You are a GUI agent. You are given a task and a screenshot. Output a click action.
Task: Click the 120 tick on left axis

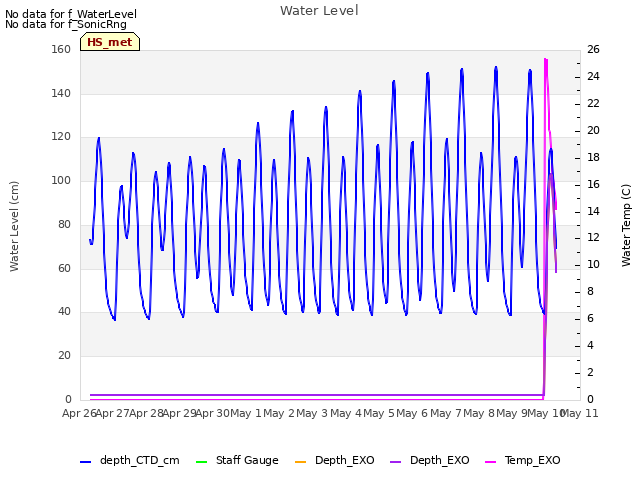click(x=61, y=137)
